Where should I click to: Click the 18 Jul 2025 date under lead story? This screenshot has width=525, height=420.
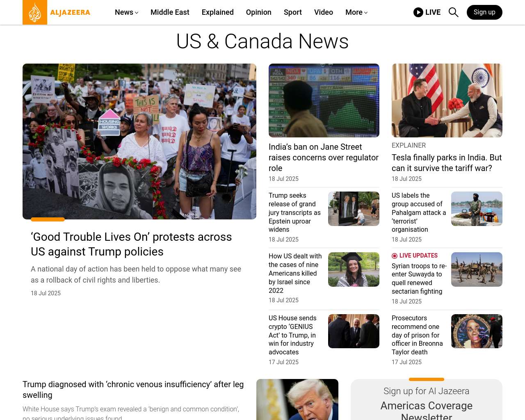click(46, 293)
